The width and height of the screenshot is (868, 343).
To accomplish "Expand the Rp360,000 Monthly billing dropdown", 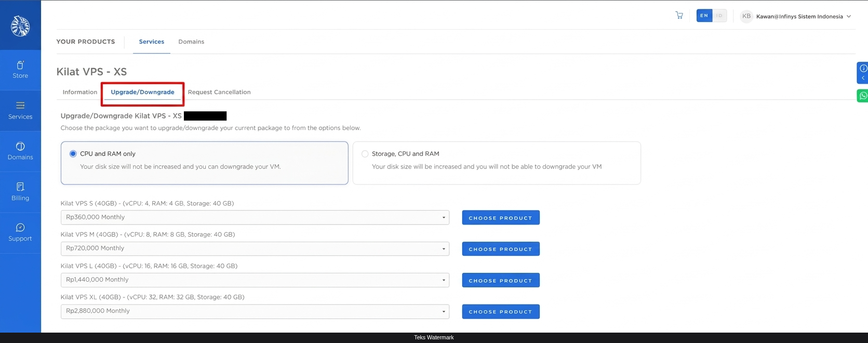I will 255,217.
